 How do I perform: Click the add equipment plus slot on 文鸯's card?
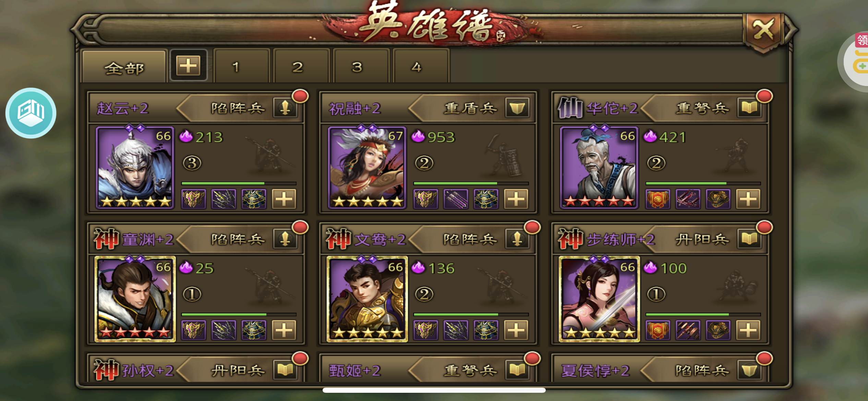(x=516, y=330)
